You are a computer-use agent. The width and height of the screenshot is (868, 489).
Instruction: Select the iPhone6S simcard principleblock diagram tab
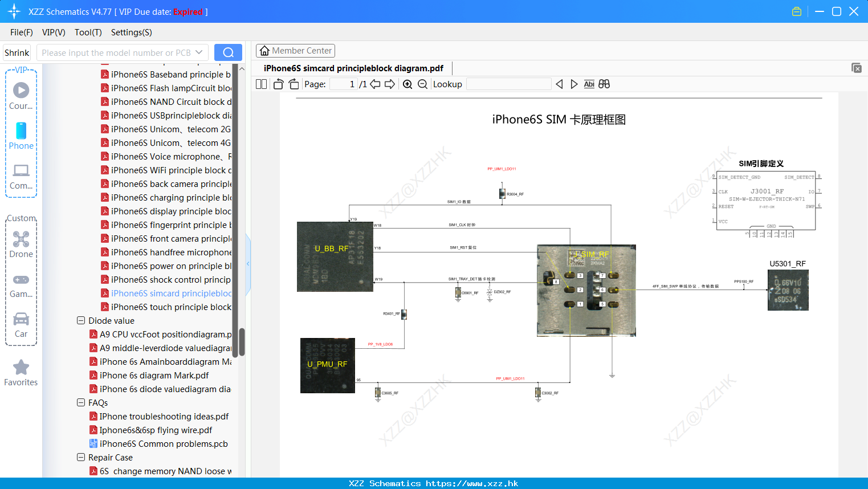click(353, 68)
